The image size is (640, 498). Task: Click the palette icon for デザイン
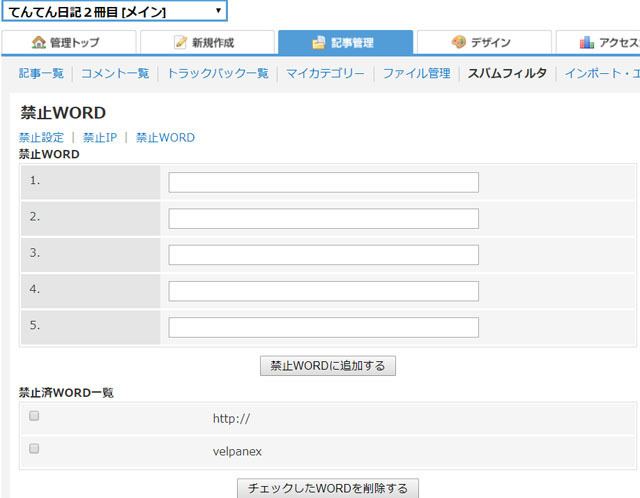(x=458, y=42)
